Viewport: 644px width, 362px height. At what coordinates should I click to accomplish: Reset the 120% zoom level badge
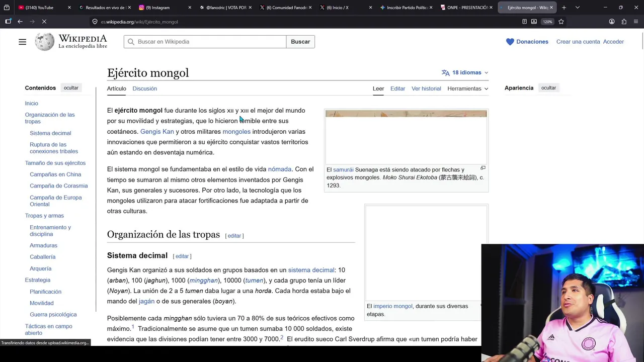pos(547,22)
